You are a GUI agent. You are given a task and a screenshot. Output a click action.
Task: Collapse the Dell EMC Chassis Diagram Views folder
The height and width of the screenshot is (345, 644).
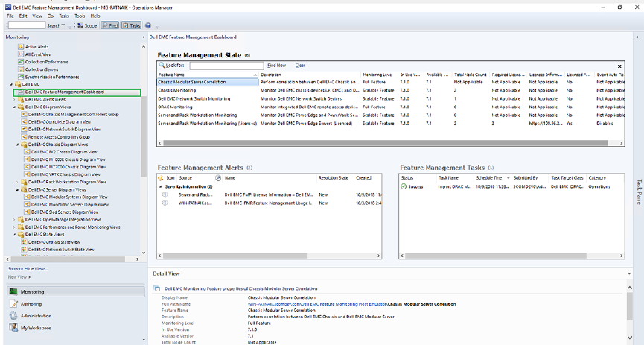pos(17,145)
